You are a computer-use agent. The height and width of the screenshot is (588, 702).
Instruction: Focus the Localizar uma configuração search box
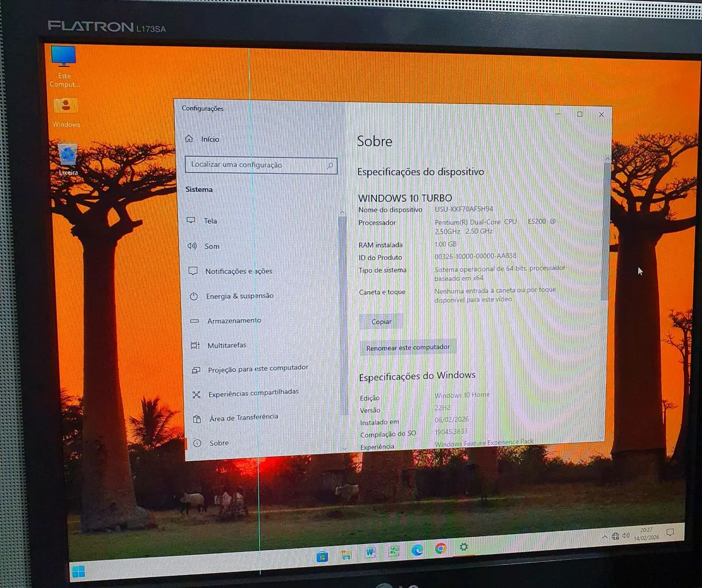[255, 165]
